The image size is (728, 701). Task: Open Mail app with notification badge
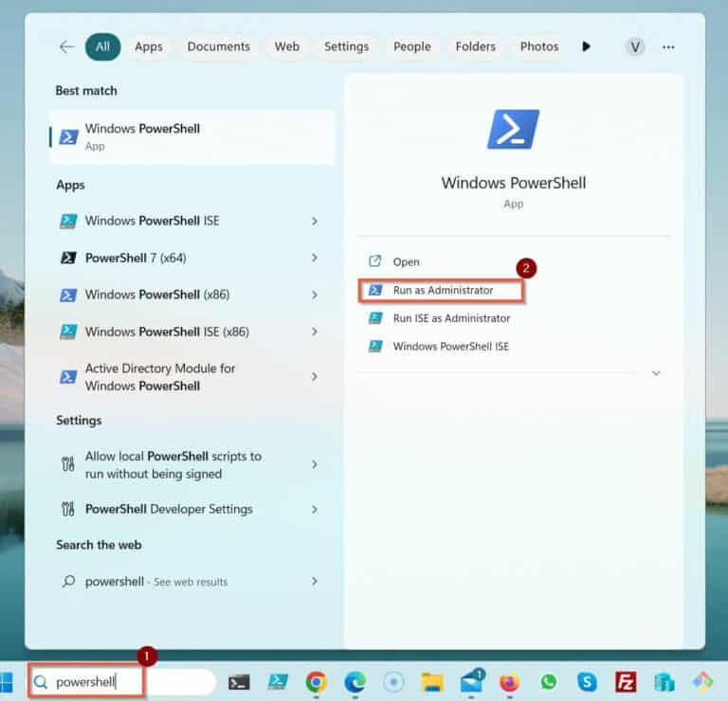(x=472, y=681)
